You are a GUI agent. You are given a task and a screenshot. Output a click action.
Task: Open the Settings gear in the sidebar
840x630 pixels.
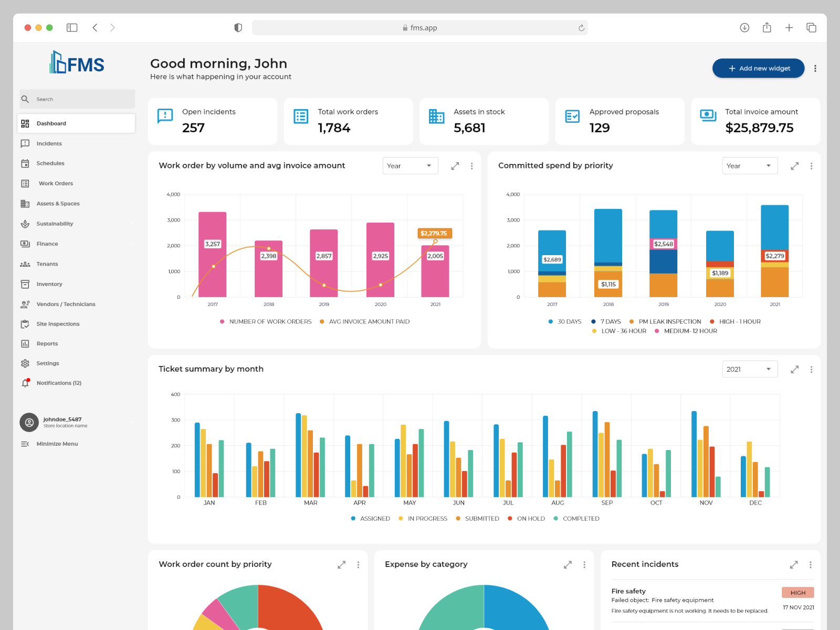tap(25, 363)
